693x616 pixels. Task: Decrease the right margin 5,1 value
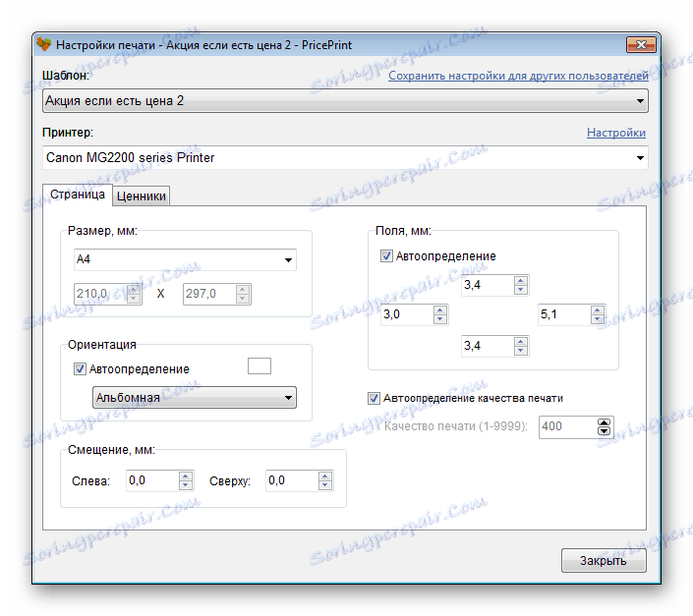[x=598, y=319]
